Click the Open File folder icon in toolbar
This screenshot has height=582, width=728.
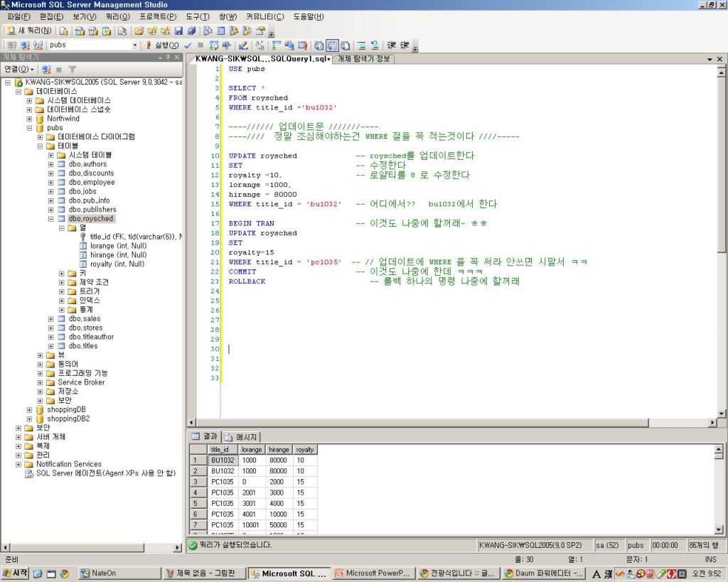139,31
